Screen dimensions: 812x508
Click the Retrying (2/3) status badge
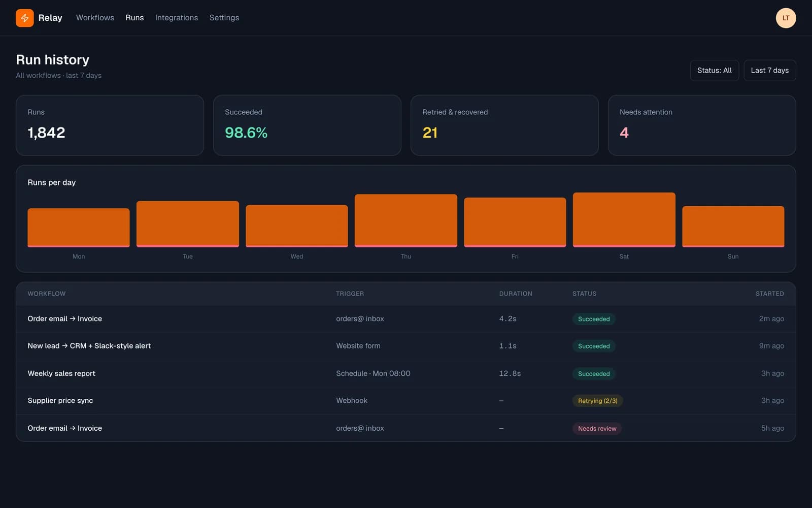coord(597,401)
